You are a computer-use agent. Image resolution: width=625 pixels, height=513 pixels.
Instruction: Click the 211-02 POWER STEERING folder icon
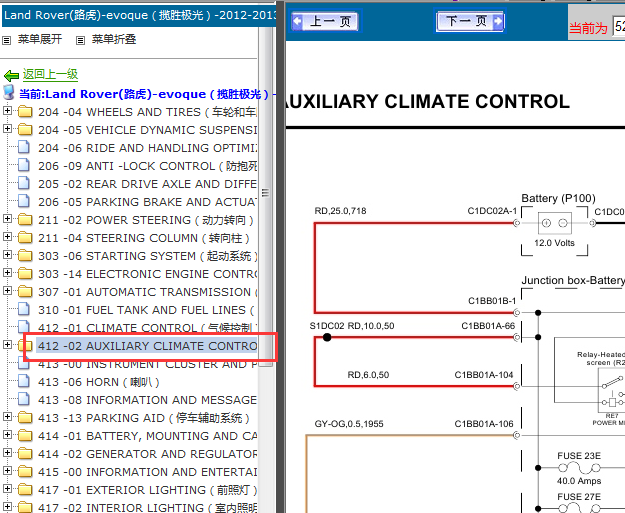pyautogui.click(x=25, y=219)
